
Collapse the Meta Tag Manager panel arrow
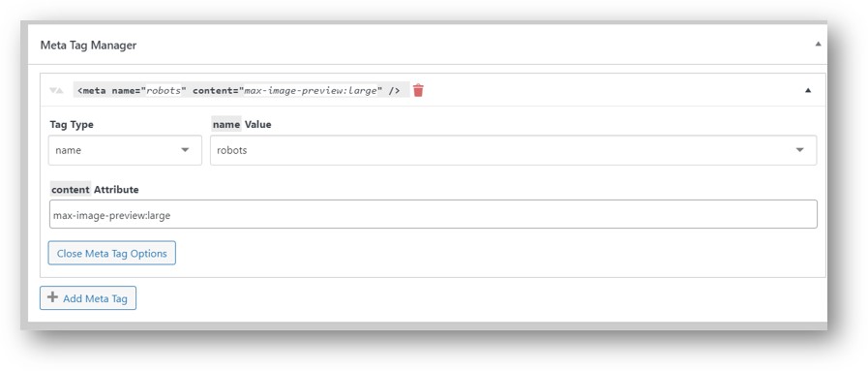tap(819, 45)
